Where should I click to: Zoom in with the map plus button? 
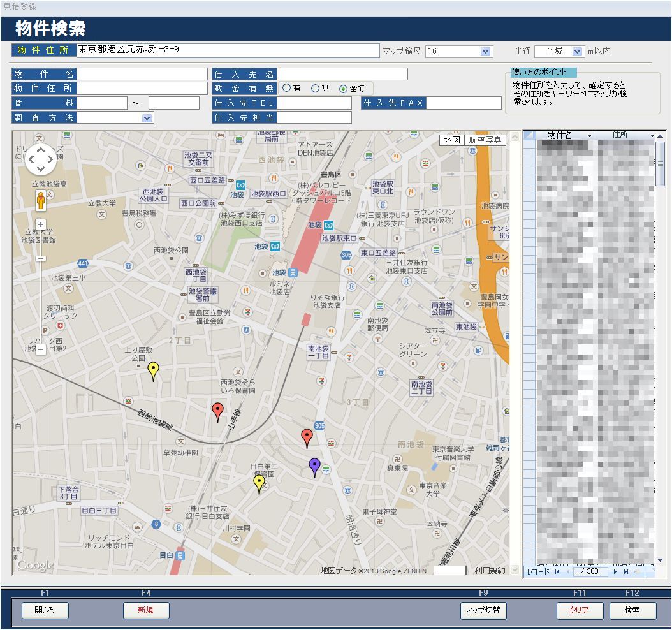point(41,224)
